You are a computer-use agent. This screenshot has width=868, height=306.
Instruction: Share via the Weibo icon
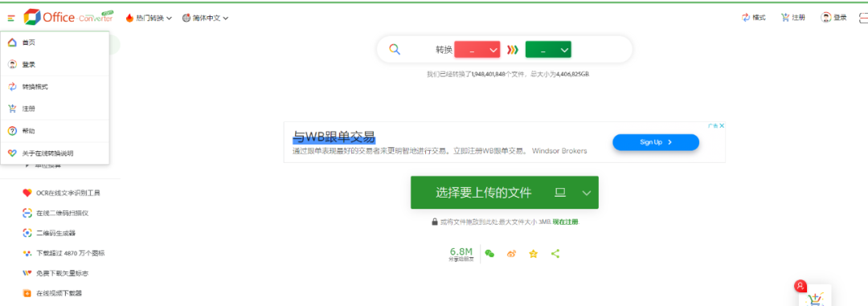511,254
